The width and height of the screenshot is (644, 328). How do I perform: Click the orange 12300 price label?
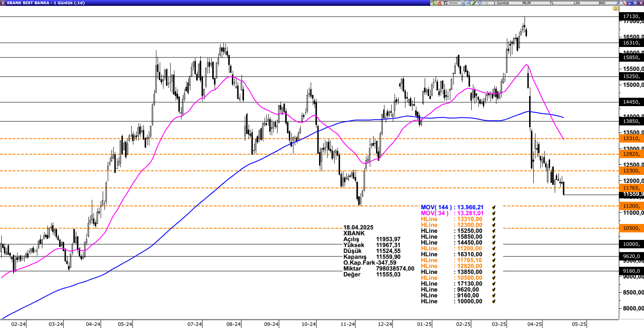coord(631,171)
